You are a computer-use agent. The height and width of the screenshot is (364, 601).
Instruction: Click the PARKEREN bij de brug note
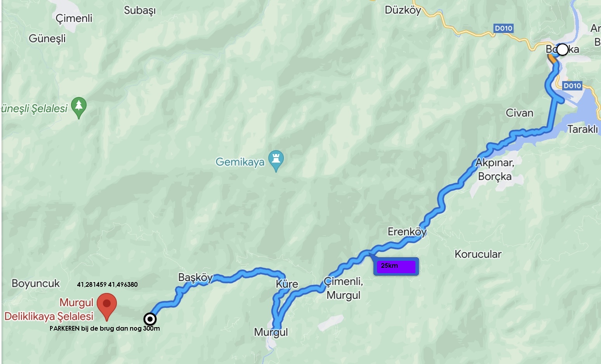[x=105, y=328]
